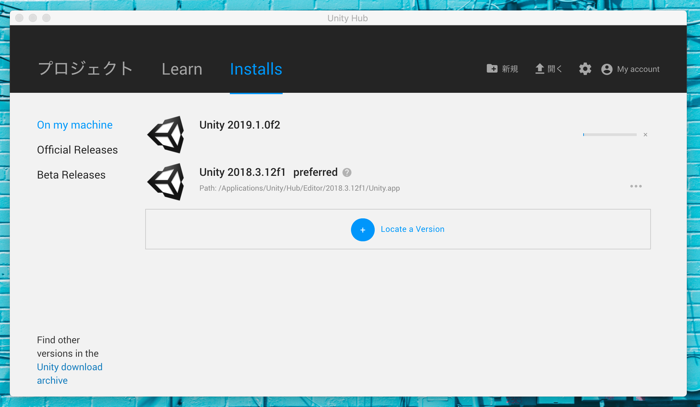Image resolution: width=700 pixels, height=407 pixels.
Task: Select On my machine in sidebar
Action: [75, 125]
